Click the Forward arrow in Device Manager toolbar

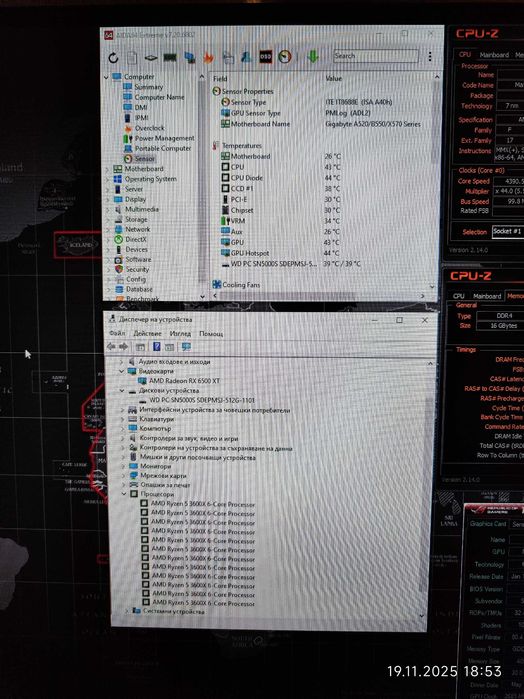click(123, 346)
